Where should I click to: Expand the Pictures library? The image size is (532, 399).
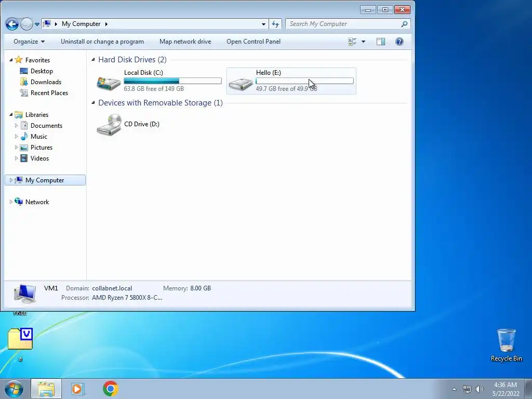tap(16, 147)
